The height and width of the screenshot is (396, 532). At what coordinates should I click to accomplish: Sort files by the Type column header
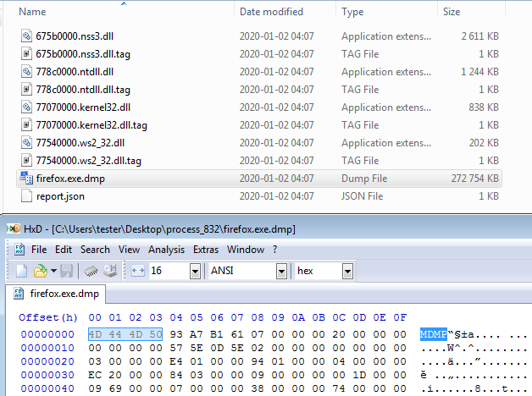(352, 12)
